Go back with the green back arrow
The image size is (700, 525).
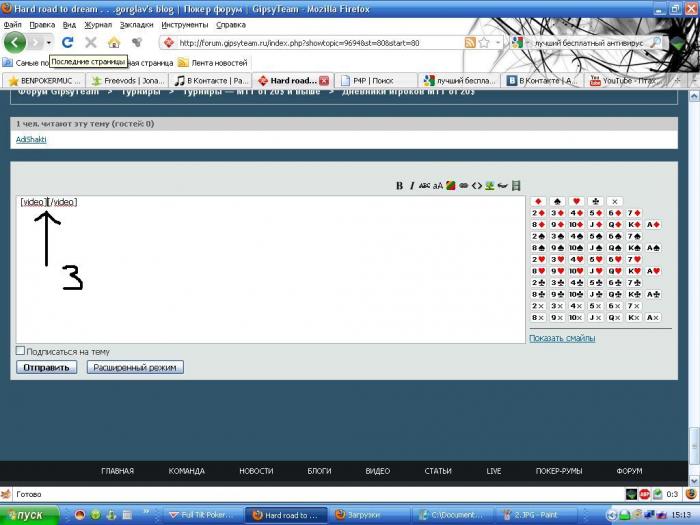pyautogui.click(x=15, y=43)
